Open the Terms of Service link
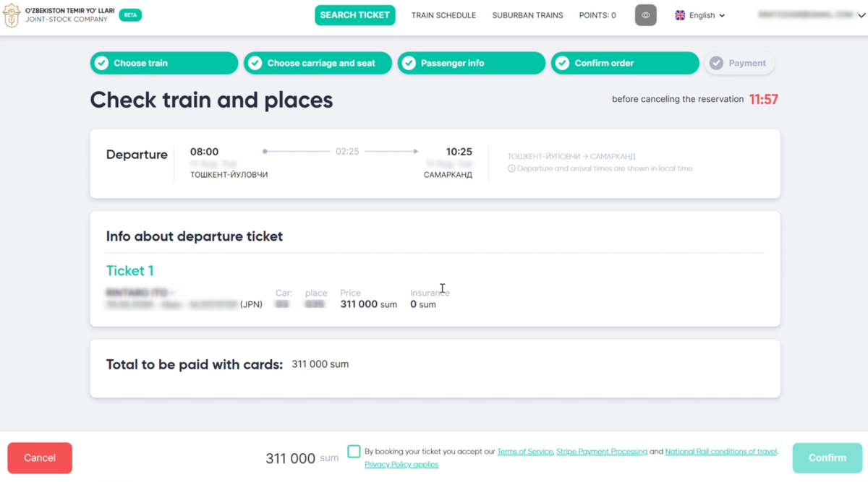 point(525,452)
